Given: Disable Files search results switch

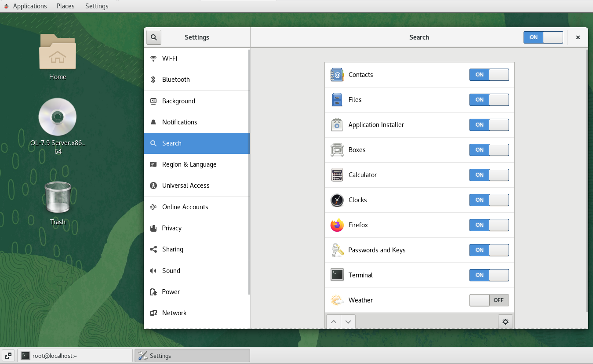Looking at the screenshot, I should pos(489,100).
